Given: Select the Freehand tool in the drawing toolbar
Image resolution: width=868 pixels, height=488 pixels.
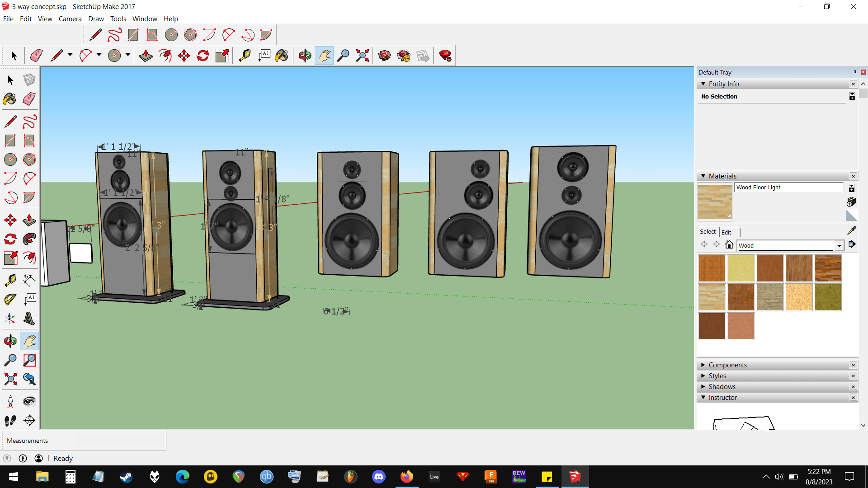Looking at the screenshot, I should 114,35.
